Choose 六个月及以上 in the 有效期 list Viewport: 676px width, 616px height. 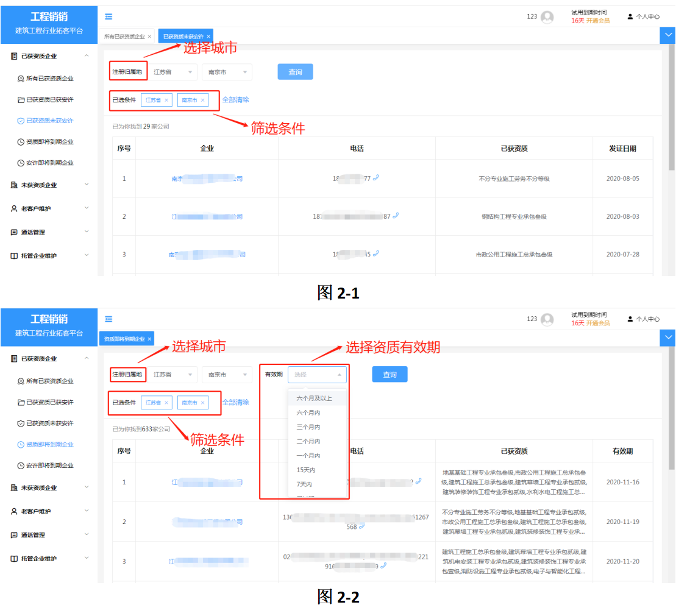point(318,398)
